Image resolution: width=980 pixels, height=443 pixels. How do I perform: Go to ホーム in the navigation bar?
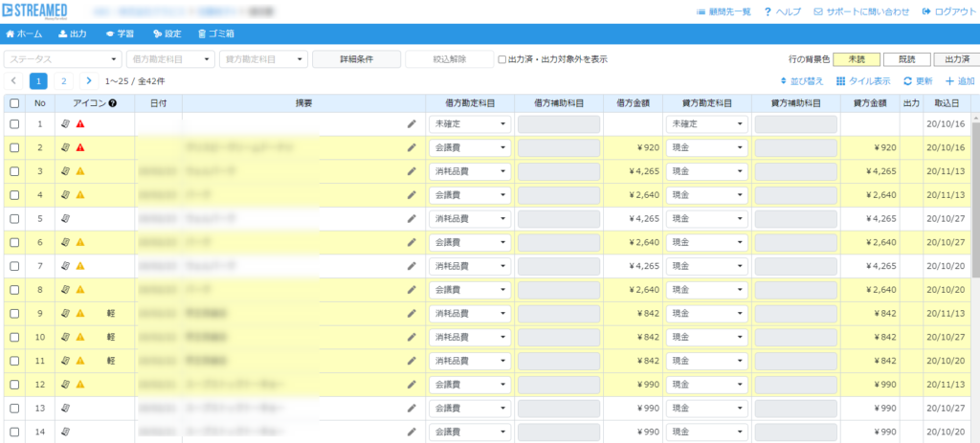point(24,33)
